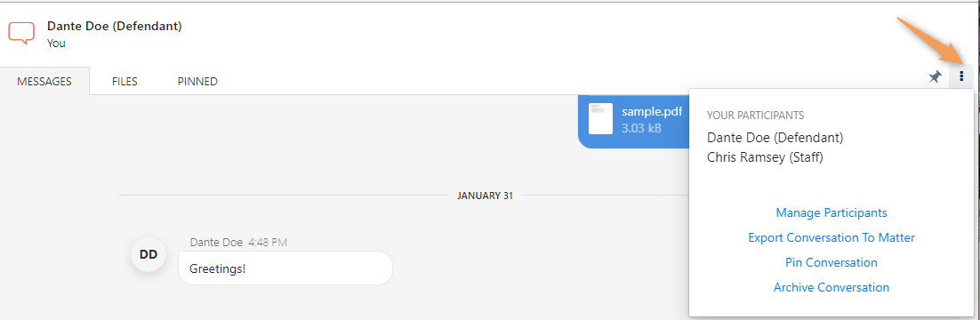980x320 pixels.
Task: Click participant Chris Ramsey (Staff)
Action: [x=765, y=157]
